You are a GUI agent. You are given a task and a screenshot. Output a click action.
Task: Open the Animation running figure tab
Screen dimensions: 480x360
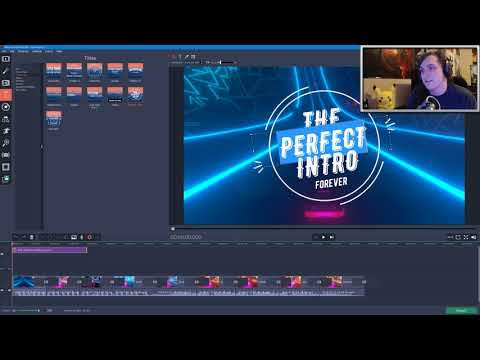6,131
